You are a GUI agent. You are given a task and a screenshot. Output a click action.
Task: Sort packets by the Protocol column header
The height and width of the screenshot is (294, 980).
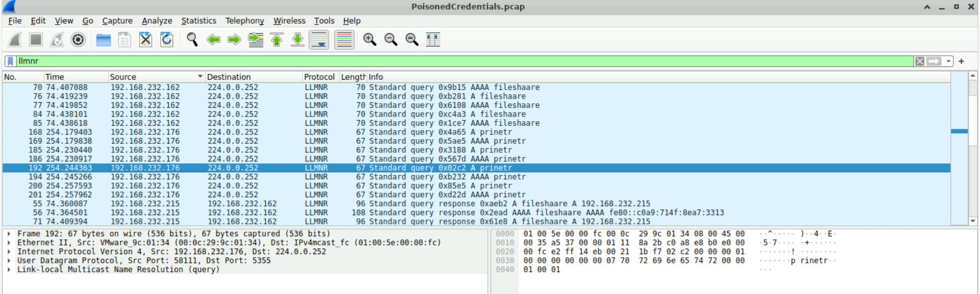tap(321, 77)
